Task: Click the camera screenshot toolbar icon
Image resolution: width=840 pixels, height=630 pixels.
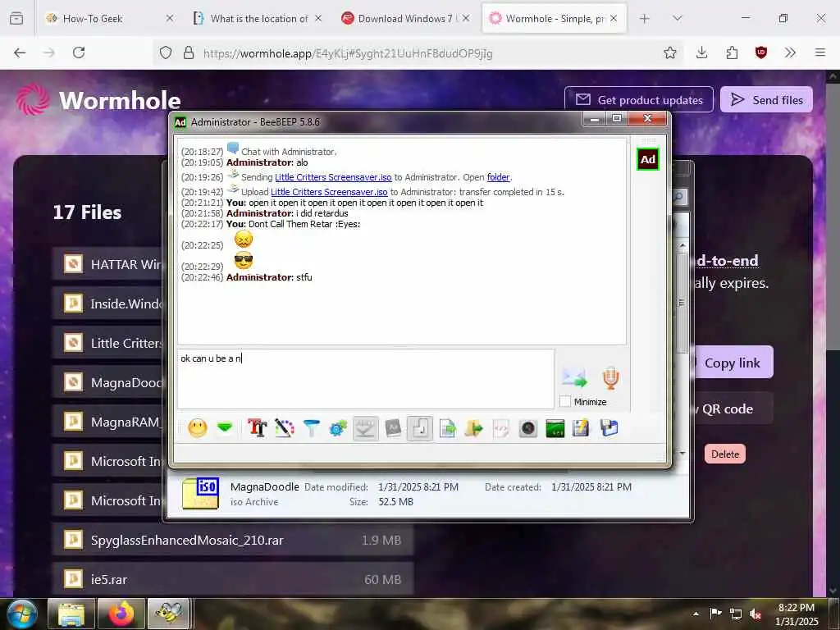Action: point(527,428)
